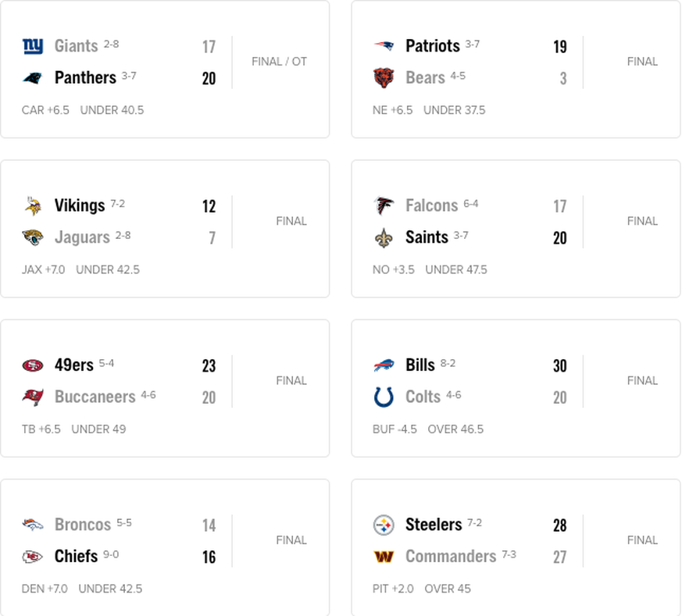Click the Buffalo Bills logo
This screenshot has height=616, width=682.
[x=384, y=365]
